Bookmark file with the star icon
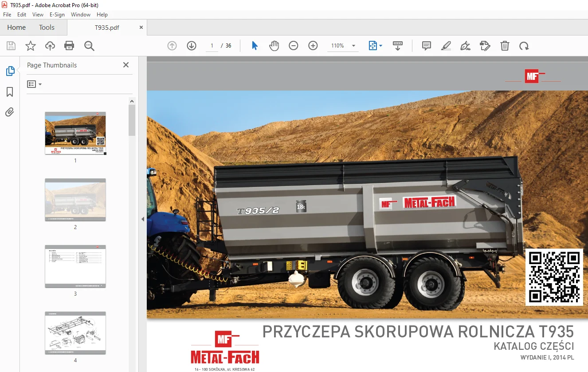The image size is (588, 372). pos(31,46)
